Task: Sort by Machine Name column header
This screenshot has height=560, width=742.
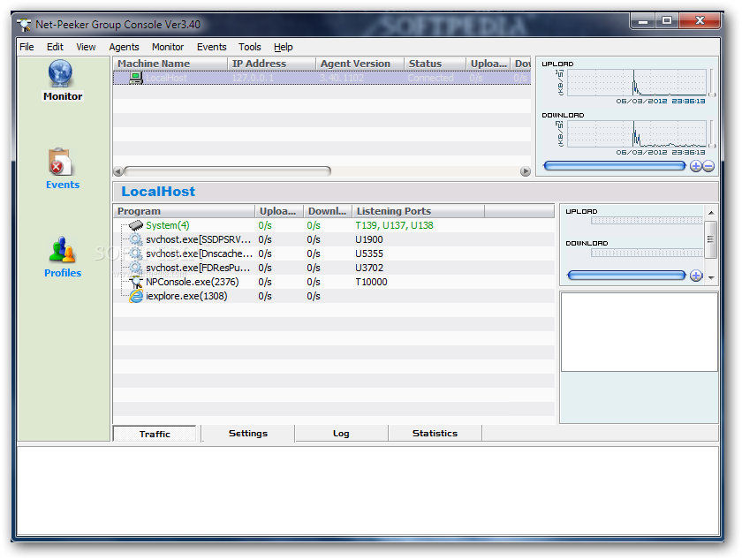Action: tap(170, 64)
